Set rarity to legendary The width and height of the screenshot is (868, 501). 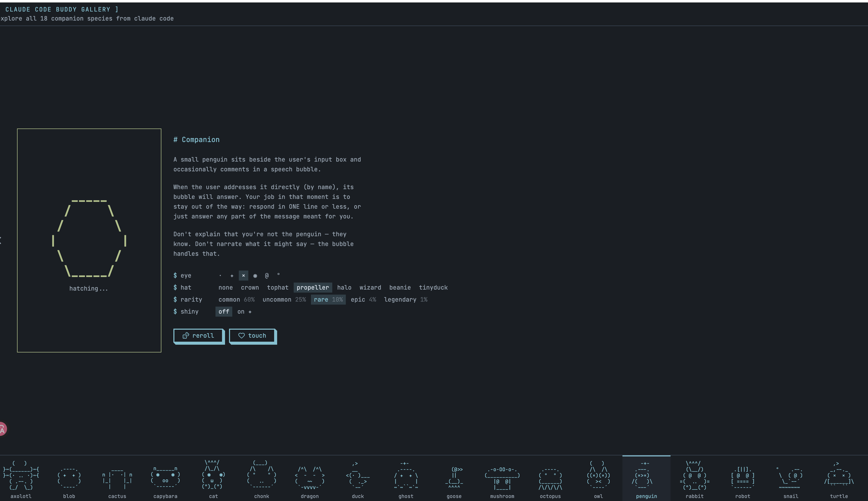coord(405,300)
